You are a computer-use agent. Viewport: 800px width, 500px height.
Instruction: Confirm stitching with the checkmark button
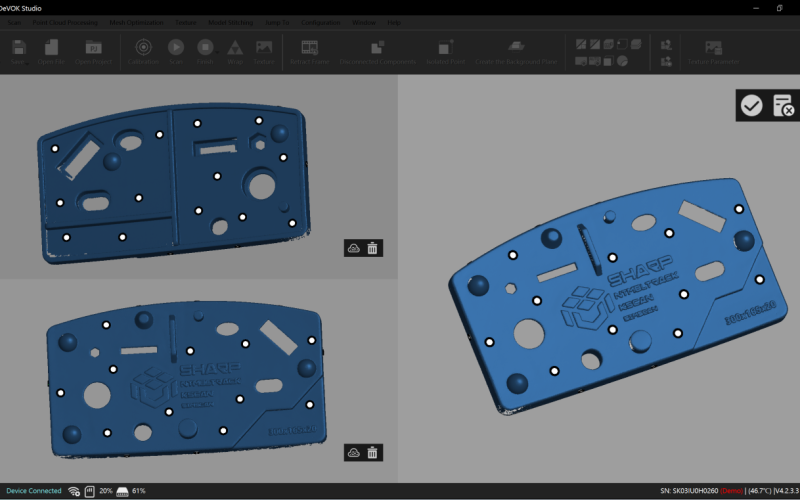coord(751,105)
